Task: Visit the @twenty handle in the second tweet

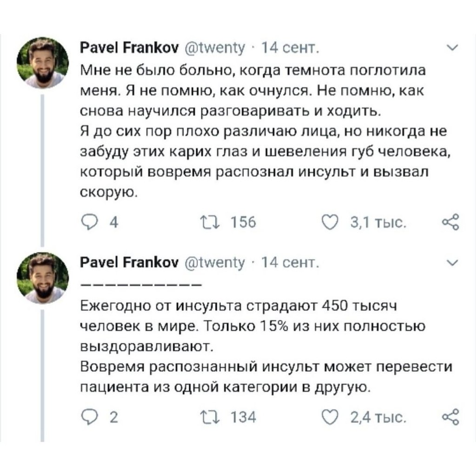Action: (215, 263)
